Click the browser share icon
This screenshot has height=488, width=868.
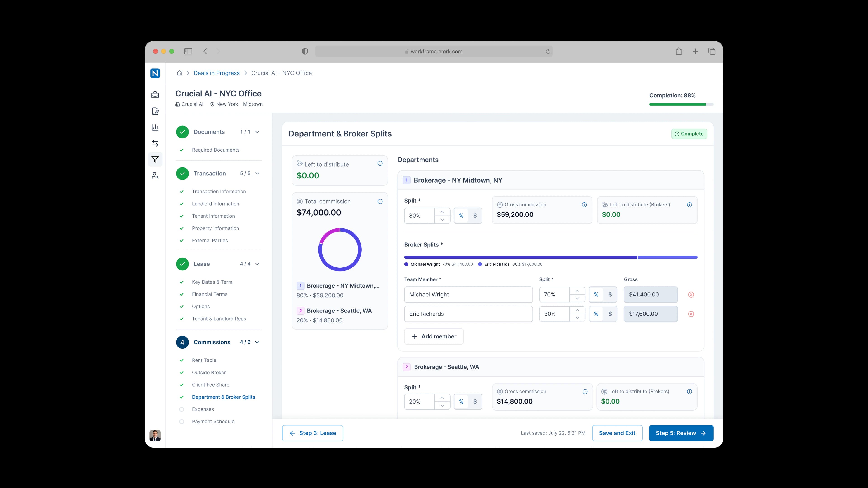click(679, 51)
